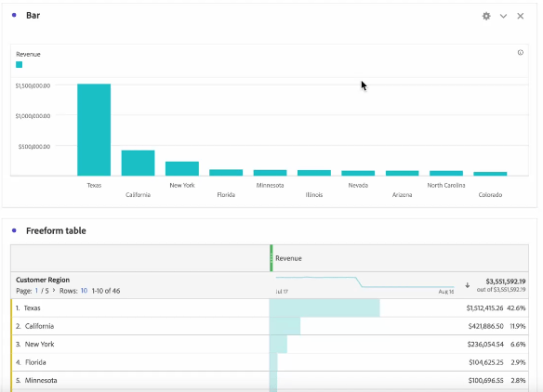
Task: Go to next page of Customer Region
Action: (54, 290)
